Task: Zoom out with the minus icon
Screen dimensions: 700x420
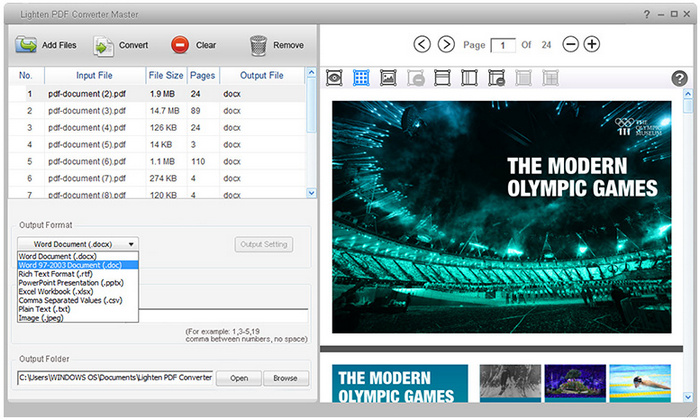Action: [570, 44]
